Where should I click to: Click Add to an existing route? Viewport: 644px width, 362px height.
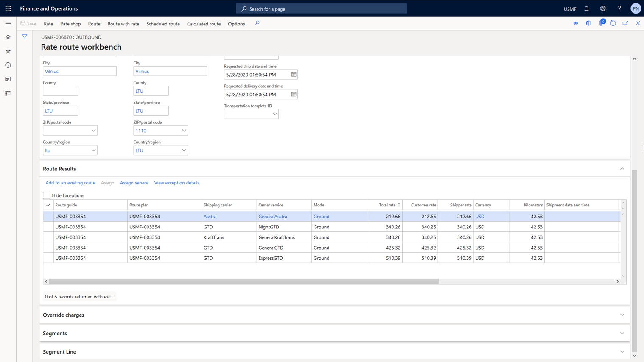click(x=70, y=183)
